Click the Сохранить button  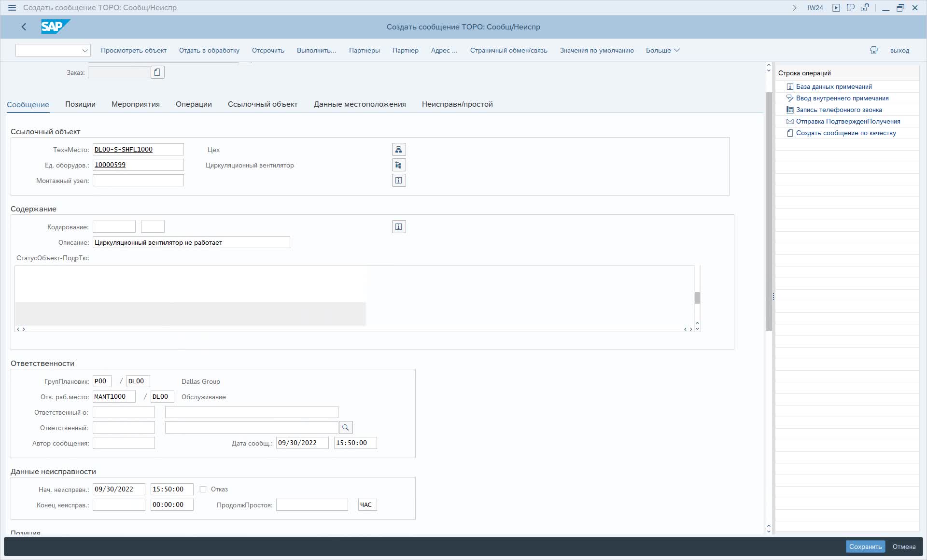click(x=865, y=546)
